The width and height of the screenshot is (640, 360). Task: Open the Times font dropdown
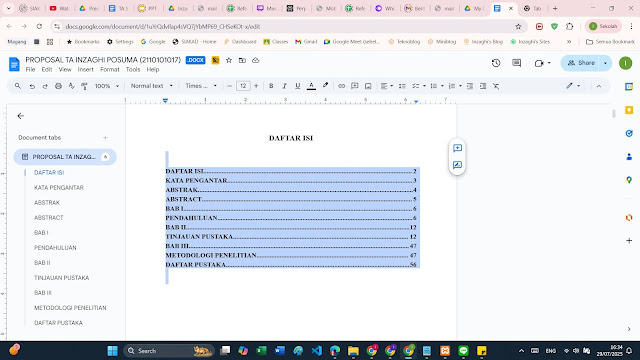(x=201, y=86)
